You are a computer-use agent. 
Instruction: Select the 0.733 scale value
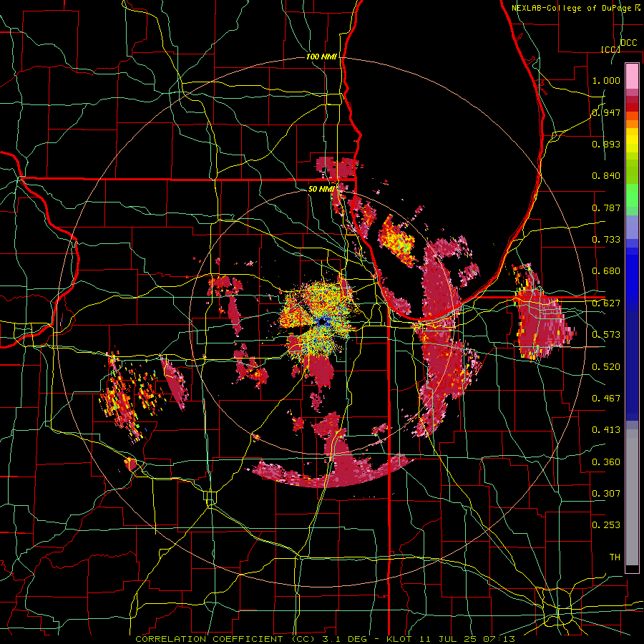(x=606, y=240)
